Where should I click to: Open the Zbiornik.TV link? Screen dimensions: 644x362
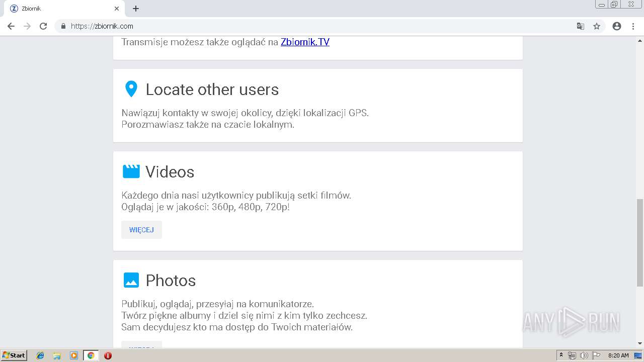pyautogui.click(x=305, y=42)
